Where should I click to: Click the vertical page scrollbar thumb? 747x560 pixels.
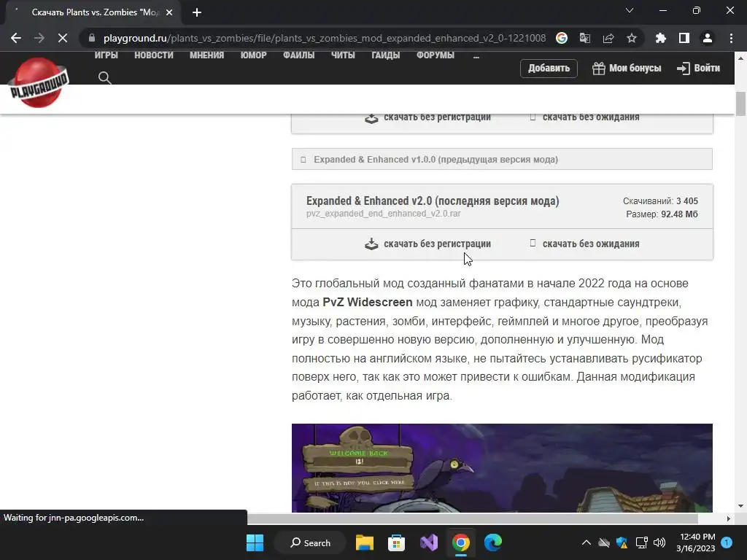[740, 104]
